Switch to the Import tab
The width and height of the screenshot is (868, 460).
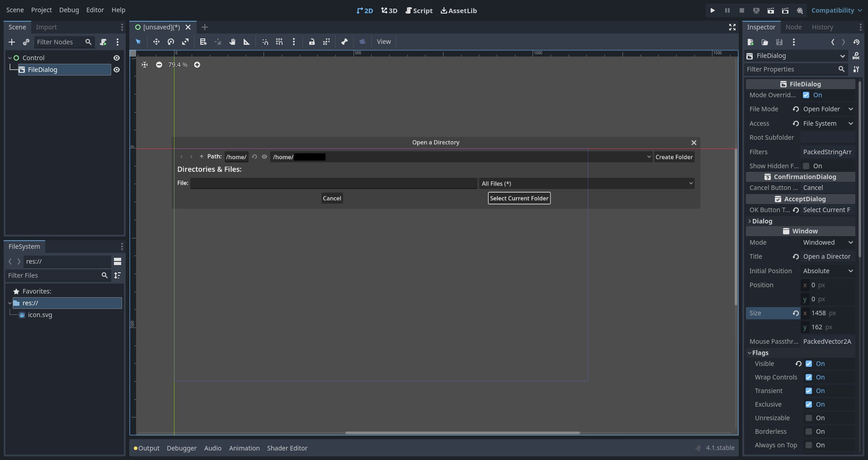point(47,27)
